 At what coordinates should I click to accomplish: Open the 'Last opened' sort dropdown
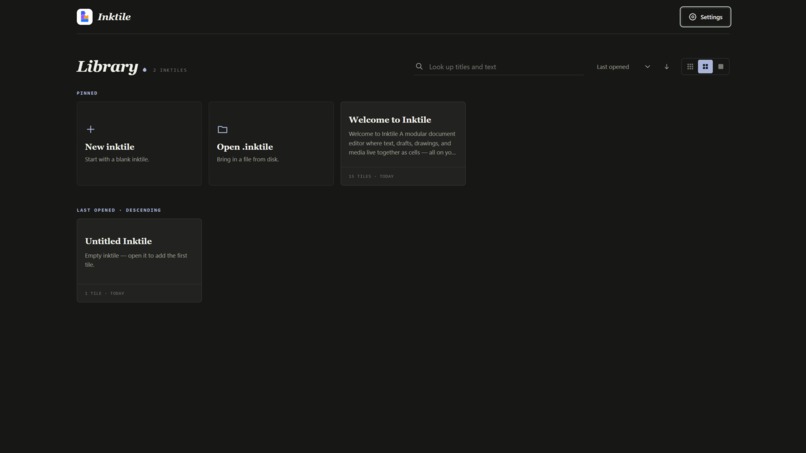tap(623, 67)
